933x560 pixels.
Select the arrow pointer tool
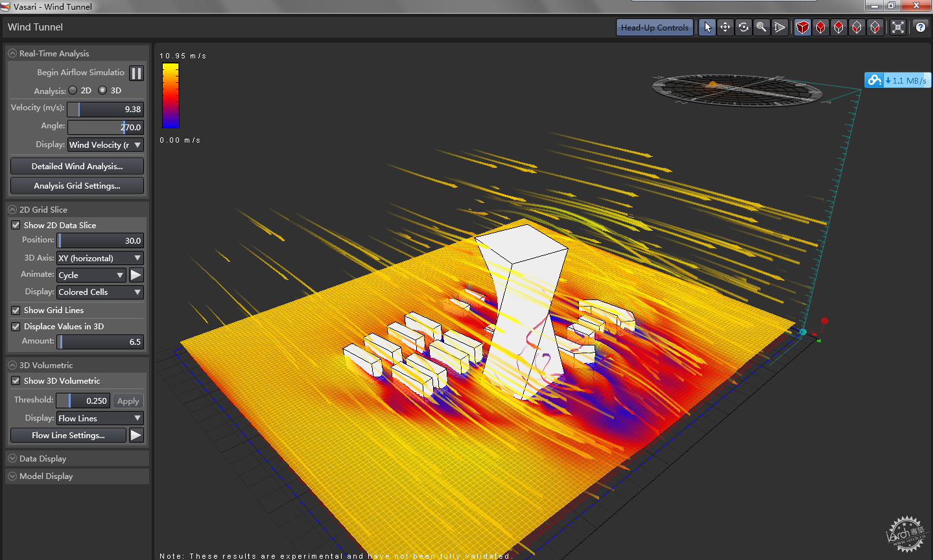pos(707,27)
